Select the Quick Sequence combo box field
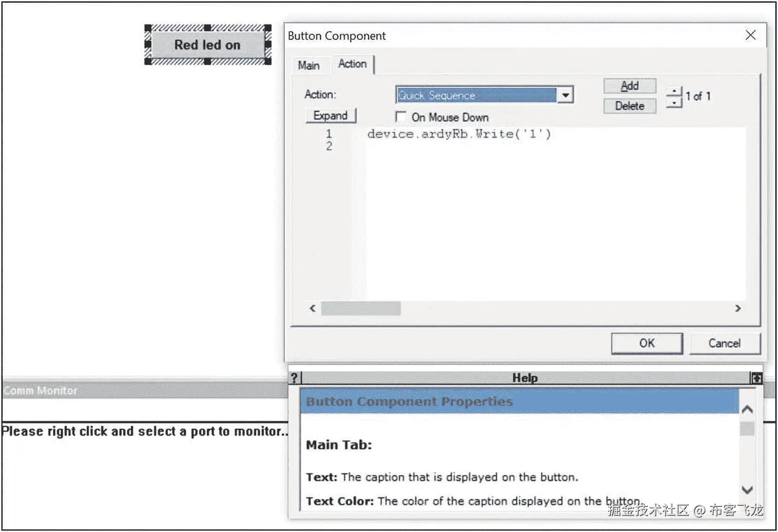This screenshot has height=532, width=778. 477,95
